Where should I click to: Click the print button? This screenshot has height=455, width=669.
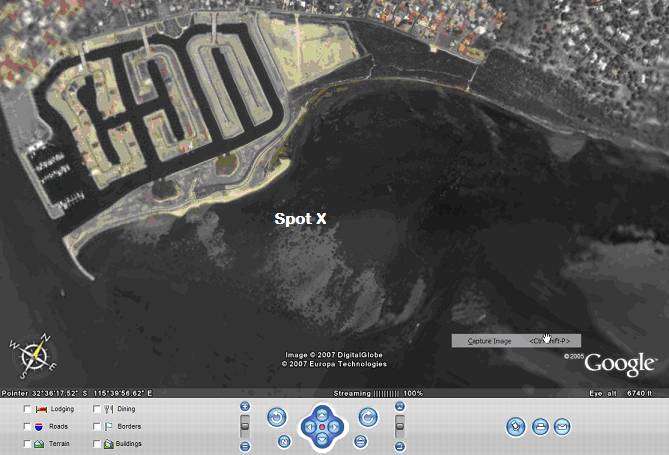[540, 426]
